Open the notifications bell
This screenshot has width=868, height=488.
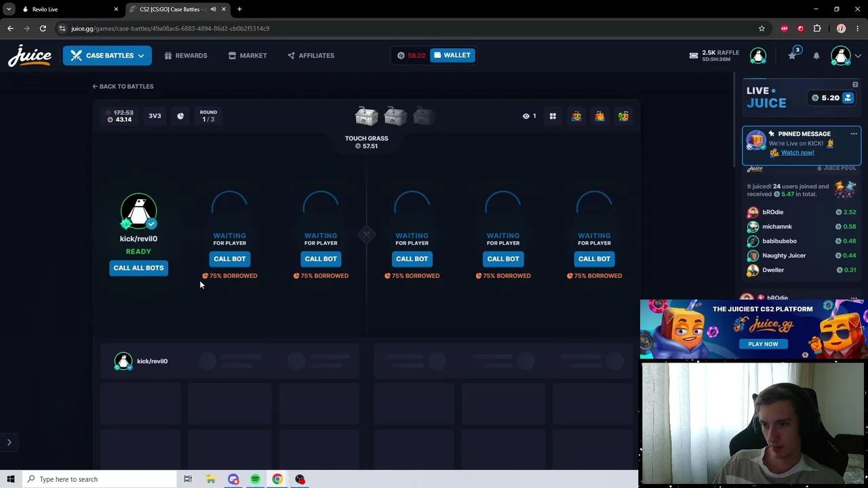[x=816, y=56]
